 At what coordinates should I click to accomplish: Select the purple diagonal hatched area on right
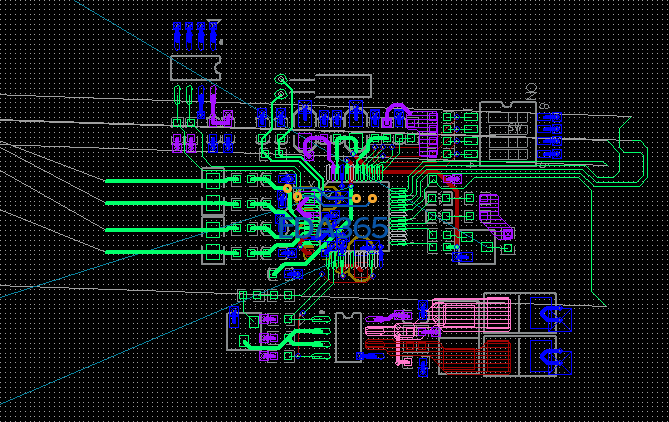(x=495, y=216)
